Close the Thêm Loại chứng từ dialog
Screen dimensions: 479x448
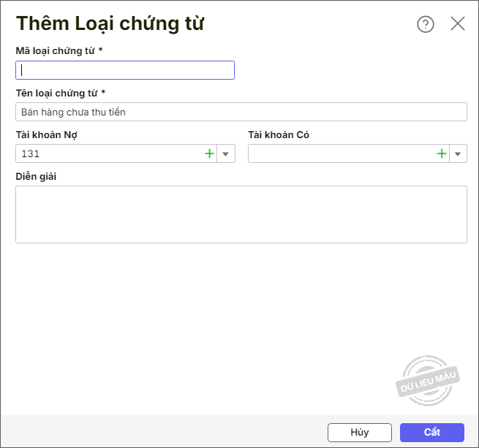pyautogui.click(x=458, y=23)
